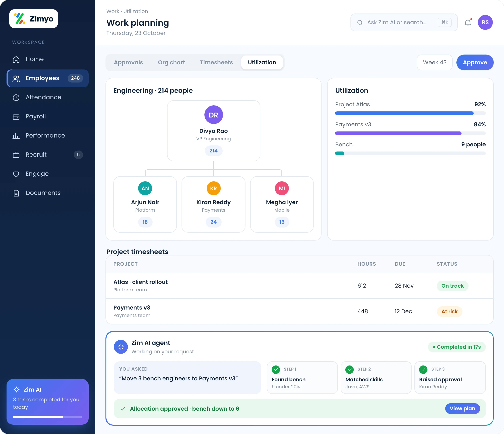Open the RS user avatar

point(485,22)
